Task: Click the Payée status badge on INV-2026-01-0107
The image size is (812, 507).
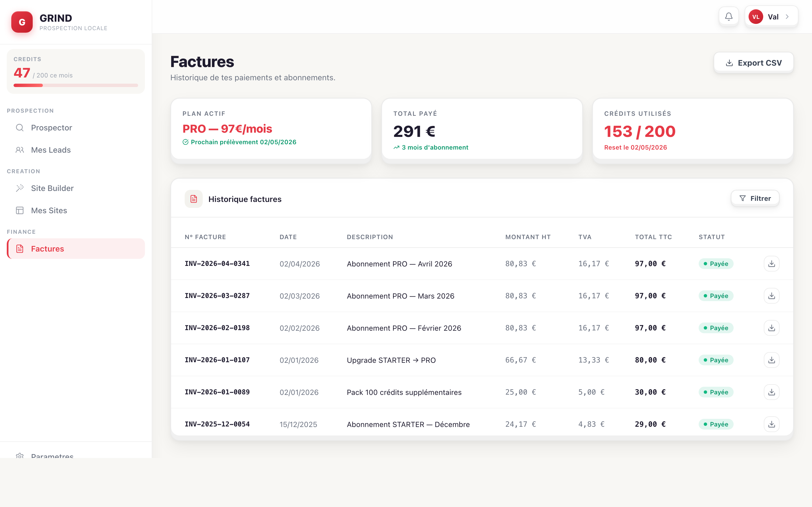Action: [716, 360]
